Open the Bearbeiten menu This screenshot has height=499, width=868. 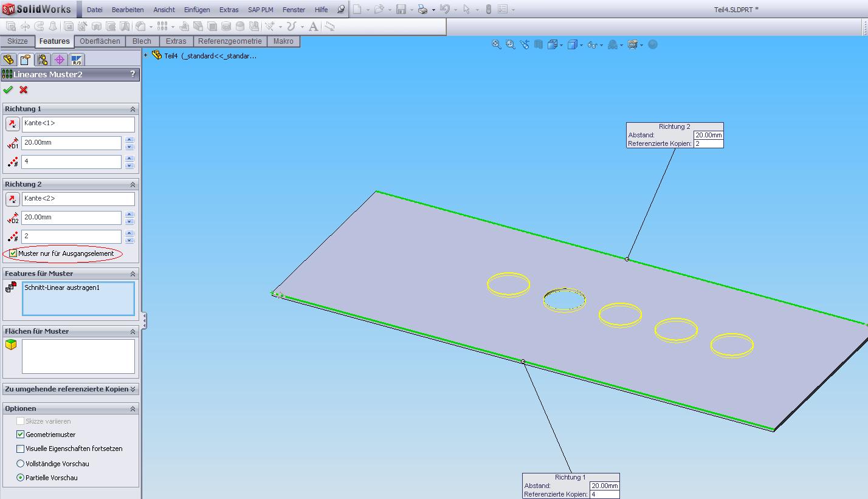[128, 10]
